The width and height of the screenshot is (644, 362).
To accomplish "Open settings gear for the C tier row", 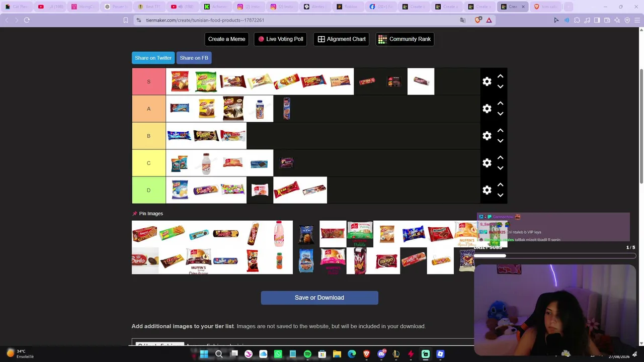I will (x=487, y=163).
